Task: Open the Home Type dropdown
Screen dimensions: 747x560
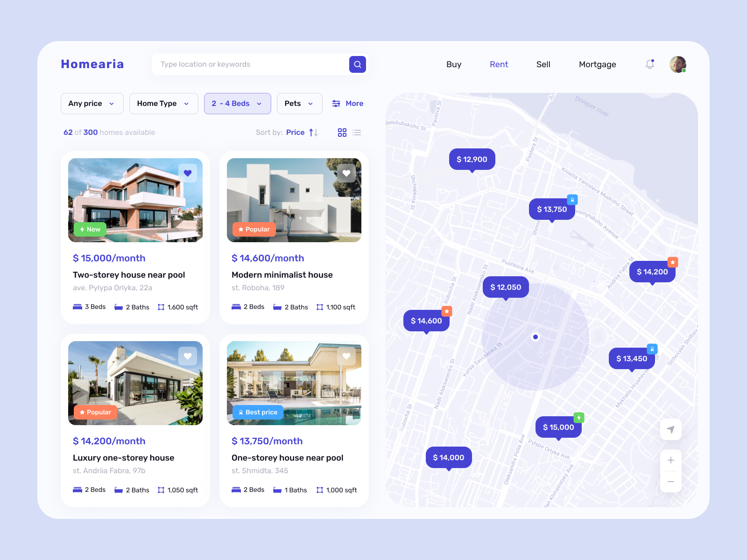Action: coord(164,104)
